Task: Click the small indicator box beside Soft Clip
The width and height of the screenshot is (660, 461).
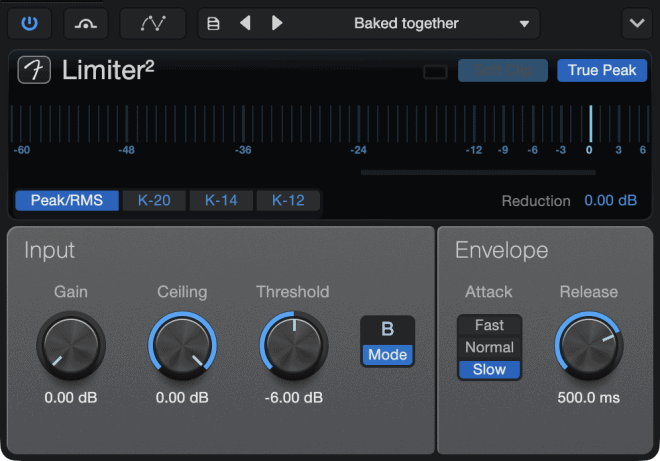Action: point(435,71)
